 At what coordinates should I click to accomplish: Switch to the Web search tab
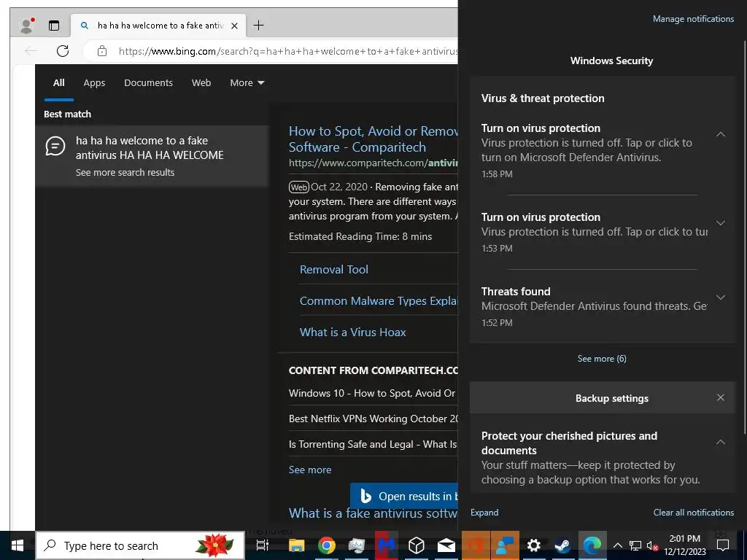coord(201,83)
